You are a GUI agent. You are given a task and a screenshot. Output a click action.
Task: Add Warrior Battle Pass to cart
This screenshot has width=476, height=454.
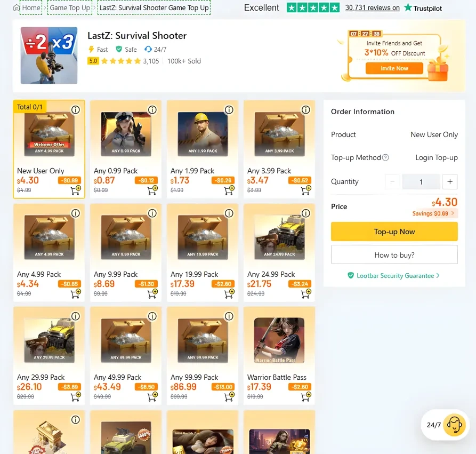[306, 397]
